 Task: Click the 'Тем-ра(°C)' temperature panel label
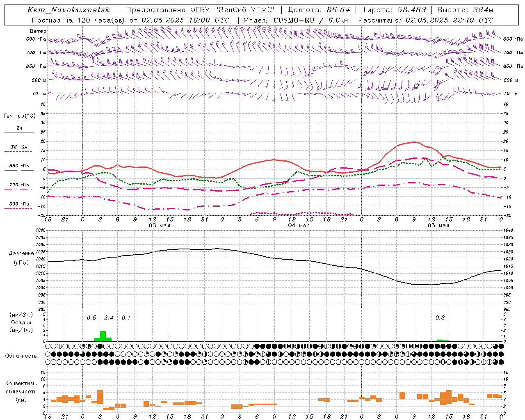19,116
